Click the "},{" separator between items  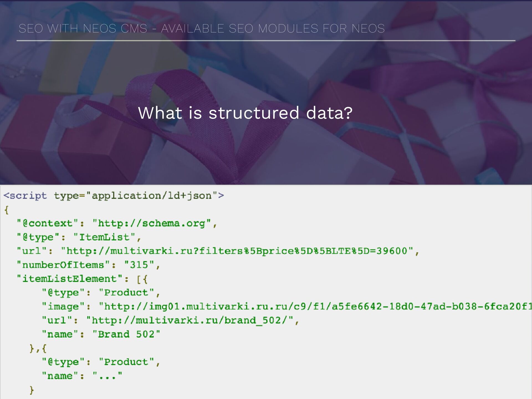pyautogui.click(x=38, y=348)
